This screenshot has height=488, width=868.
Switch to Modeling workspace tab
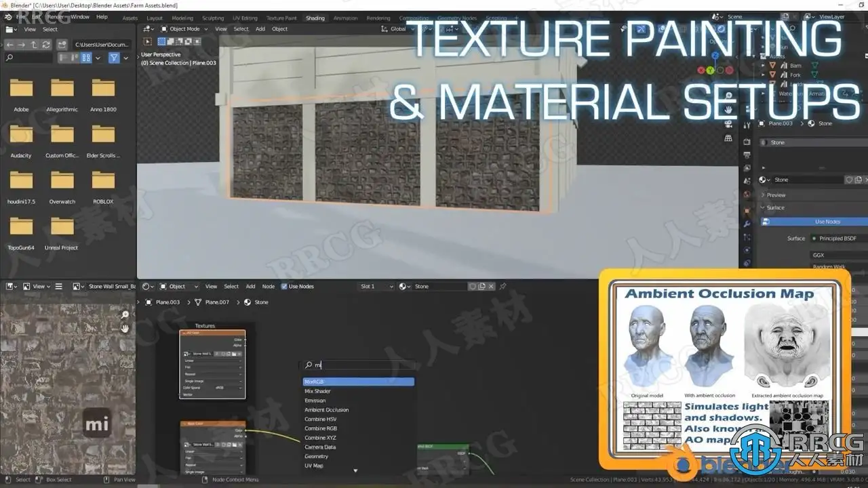(x=182, y=18)
